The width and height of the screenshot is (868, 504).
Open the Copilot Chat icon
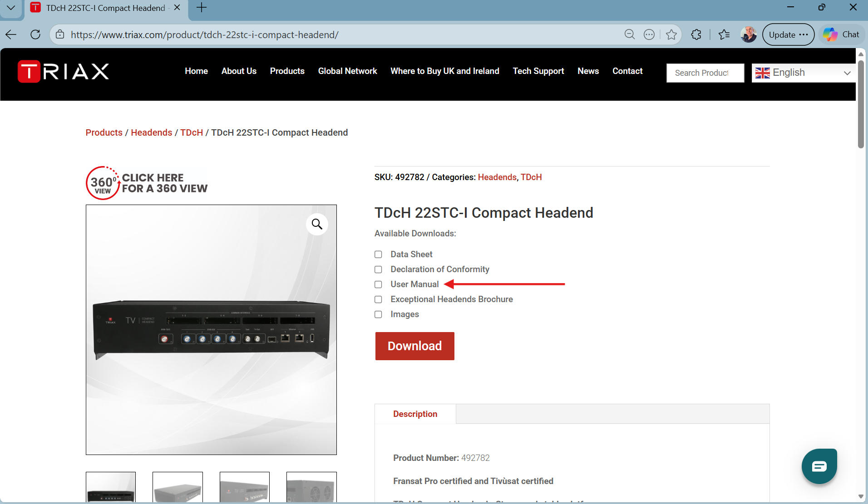[x=842, y=34]
